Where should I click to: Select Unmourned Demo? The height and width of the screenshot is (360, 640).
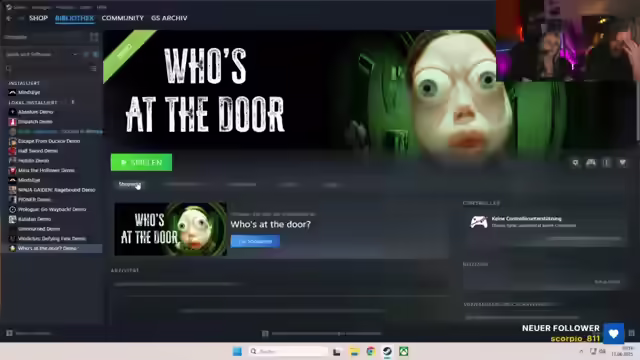pyautogui.click(x=39, y=229)
